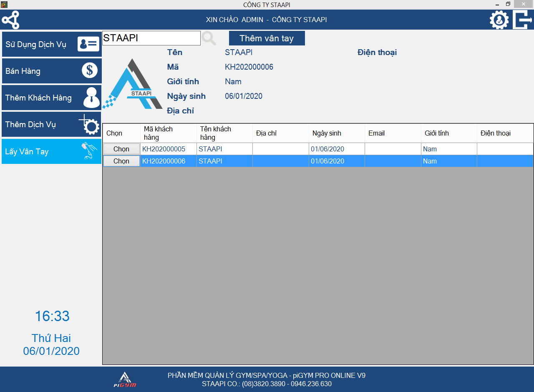Click the magnifying glass search icon

click(x=209, y=38)
